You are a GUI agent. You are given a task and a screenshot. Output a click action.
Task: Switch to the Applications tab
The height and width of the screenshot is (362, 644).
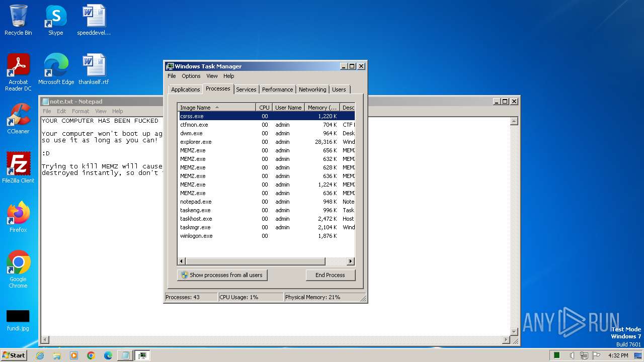pos(186,89)
